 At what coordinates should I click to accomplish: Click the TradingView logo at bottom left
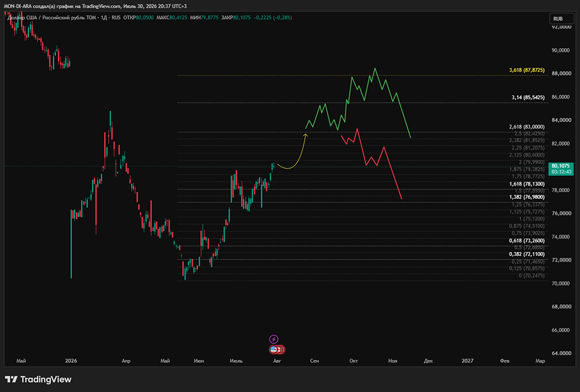tap(38, 379)
